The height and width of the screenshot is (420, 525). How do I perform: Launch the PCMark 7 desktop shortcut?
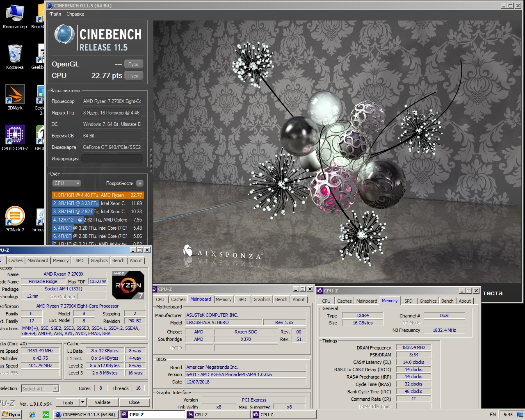(x=15, y=219)
